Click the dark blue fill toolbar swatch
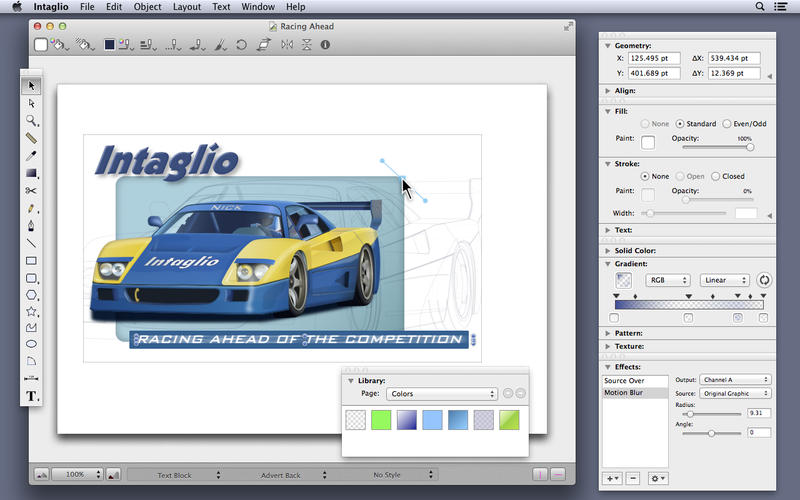The width and height of the screenshot is (800, 500). [x=109, y=45]
